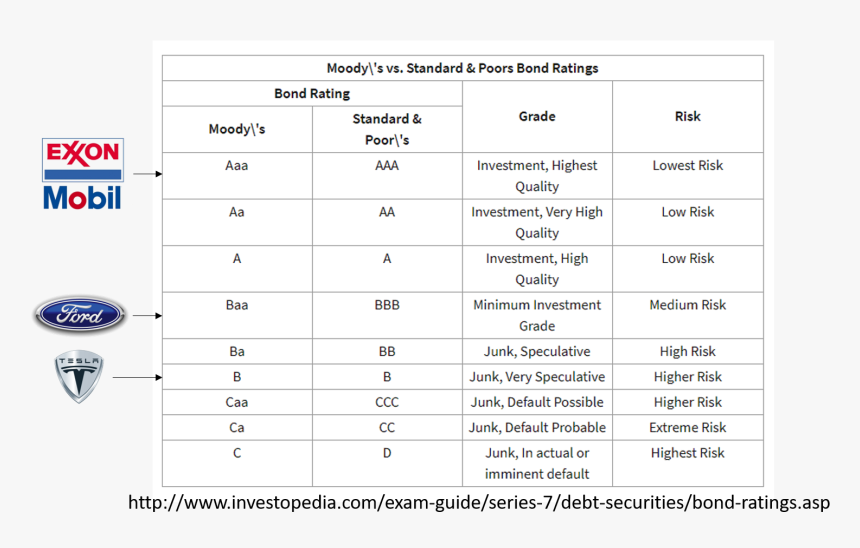The image size is (860, 548).
Task: Click the arrow pointing from the Tesla logo
Action: click(137, 378)
